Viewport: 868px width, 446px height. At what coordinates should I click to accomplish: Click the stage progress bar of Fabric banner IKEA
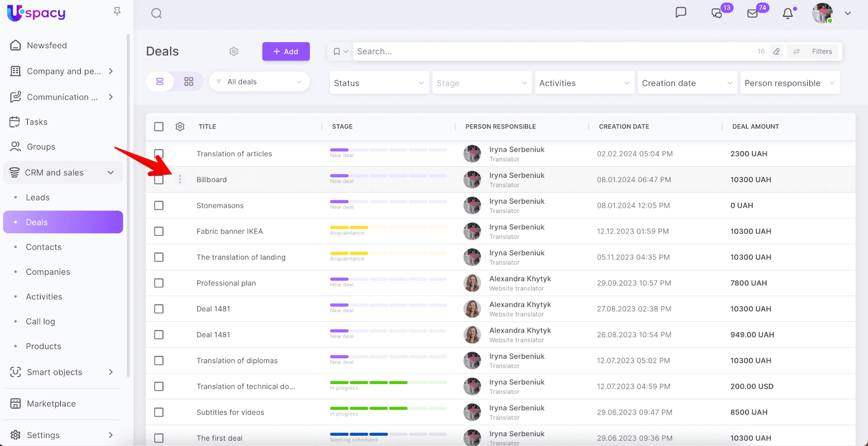(x=388, y=228)
